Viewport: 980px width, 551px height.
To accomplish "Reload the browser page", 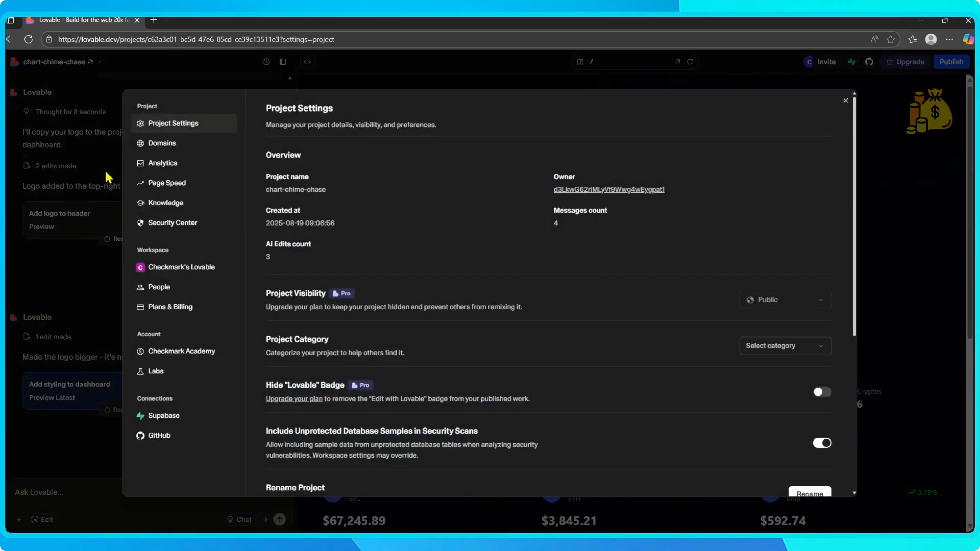I will click(x=28, y=39).
